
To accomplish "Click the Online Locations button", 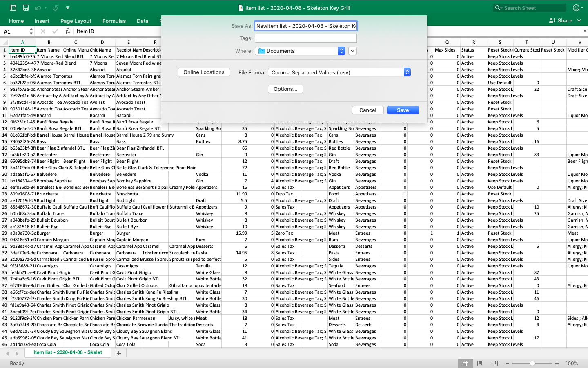I will click(204, 72).
